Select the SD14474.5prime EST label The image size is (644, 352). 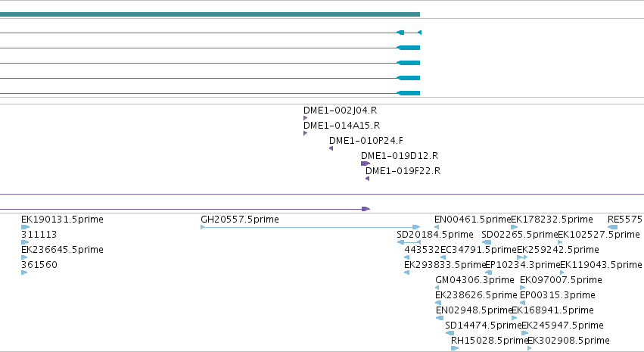click(x=483, y=326)
